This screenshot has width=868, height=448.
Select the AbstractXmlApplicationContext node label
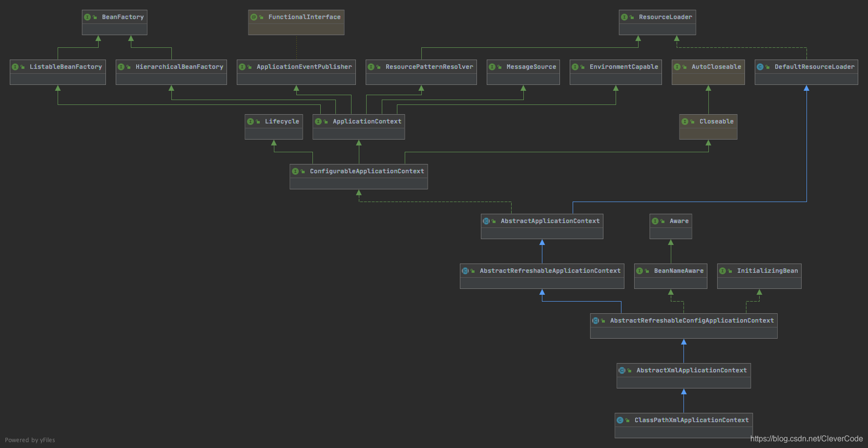[x=692, y=370]
